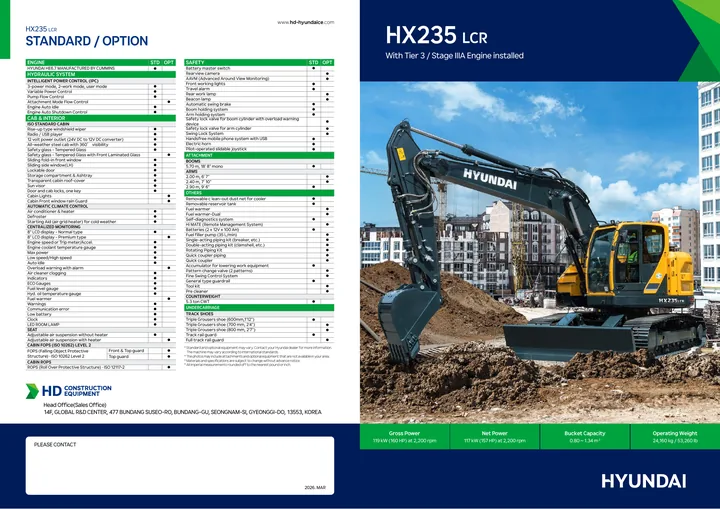Toggle the OPT dot for Rearview camera
The image size is (720, 509).
(327, 74)
